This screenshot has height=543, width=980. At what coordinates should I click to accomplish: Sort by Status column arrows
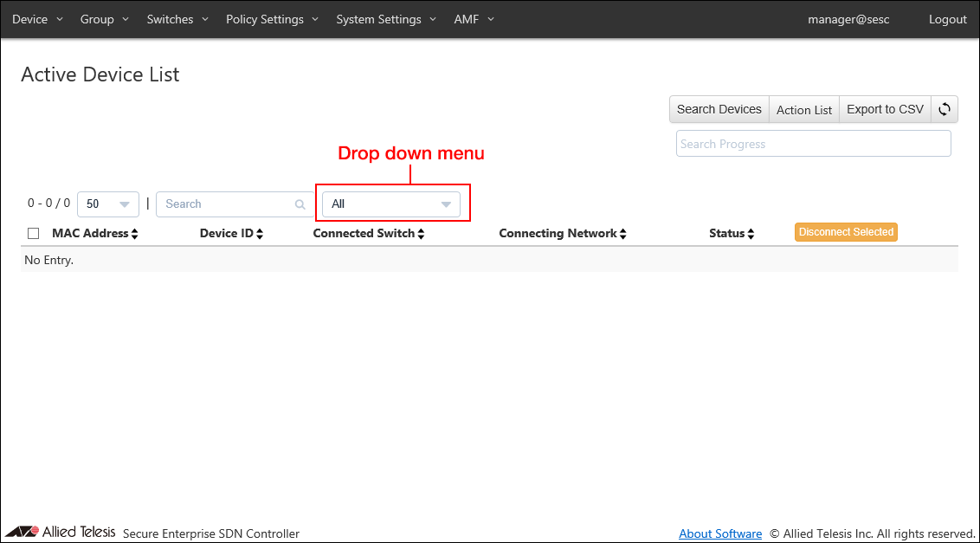751,234
